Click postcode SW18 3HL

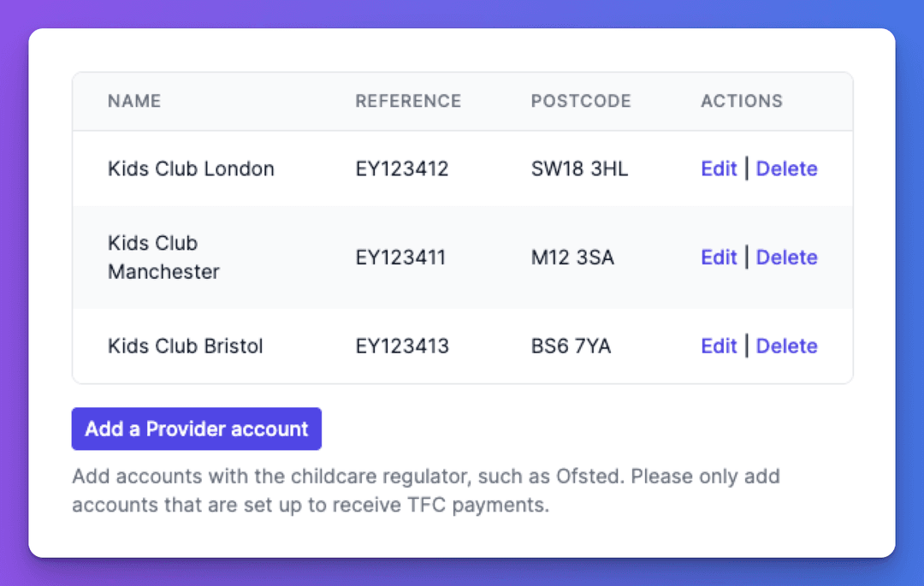tap(579, 169)
